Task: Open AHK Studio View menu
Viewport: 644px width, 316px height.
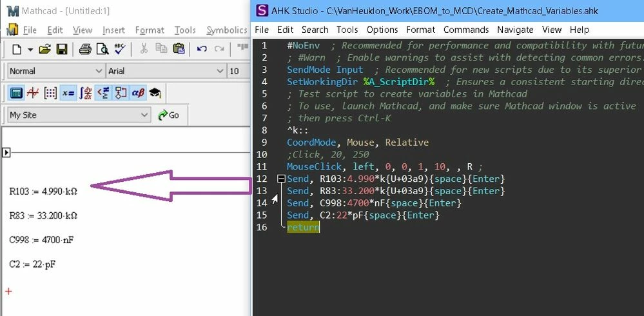Action: [x=552, y=30]
